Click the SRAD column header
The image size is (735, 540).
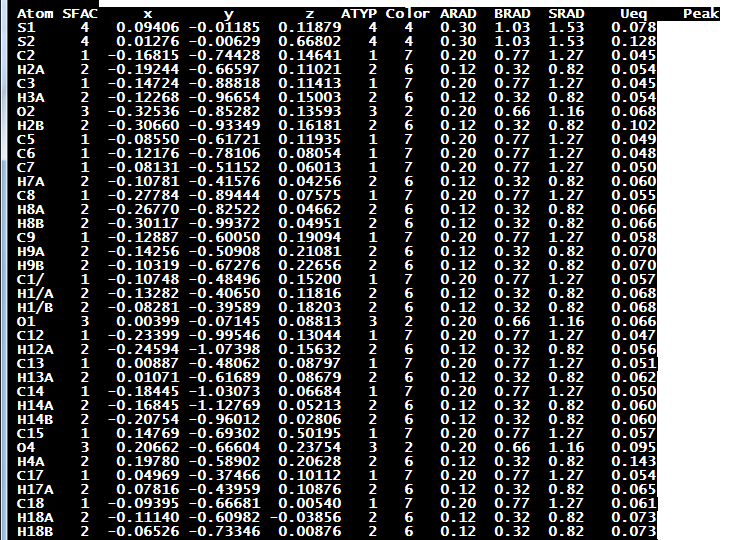(x=566, y=14)
